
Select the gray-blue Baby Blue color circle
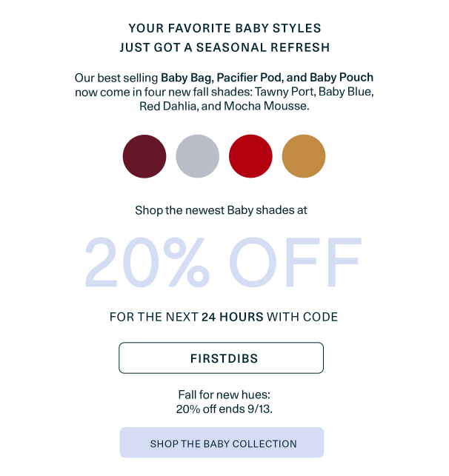coord(198,156)
